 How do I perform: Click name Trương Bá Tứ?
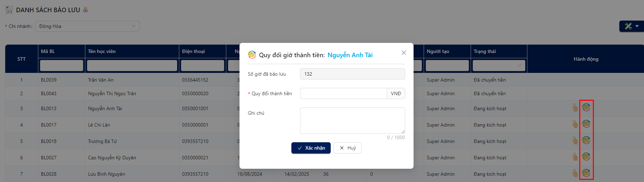pos(102,141)
